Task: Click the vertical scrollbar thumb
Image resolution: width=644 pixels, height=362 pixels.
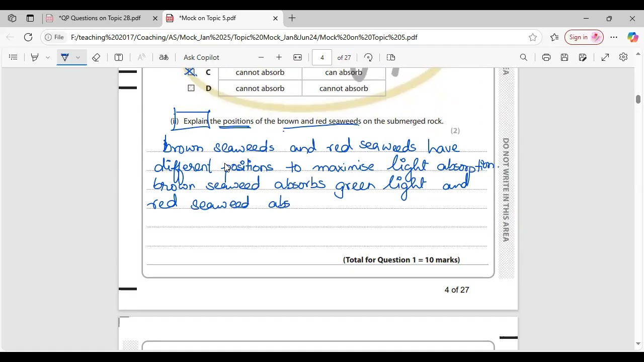Action: click(x=638, y=99)
